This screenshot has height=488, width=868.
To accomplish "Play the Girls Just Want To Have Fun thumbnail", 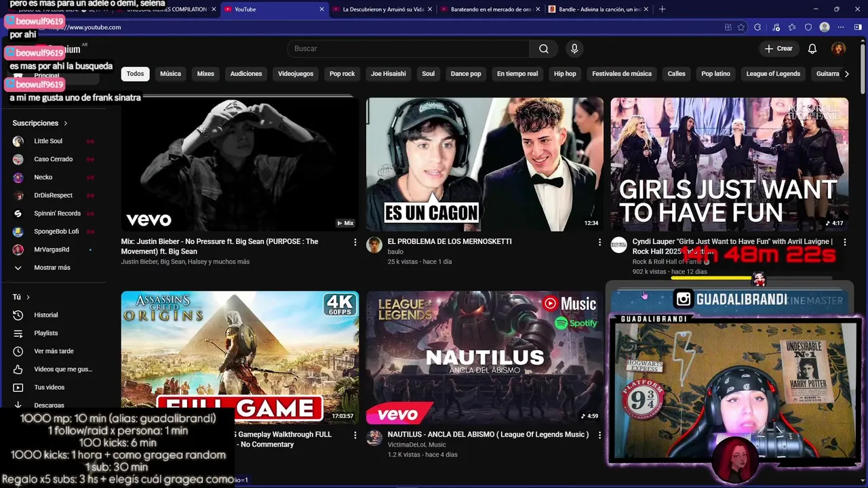I will coord(729,164).
